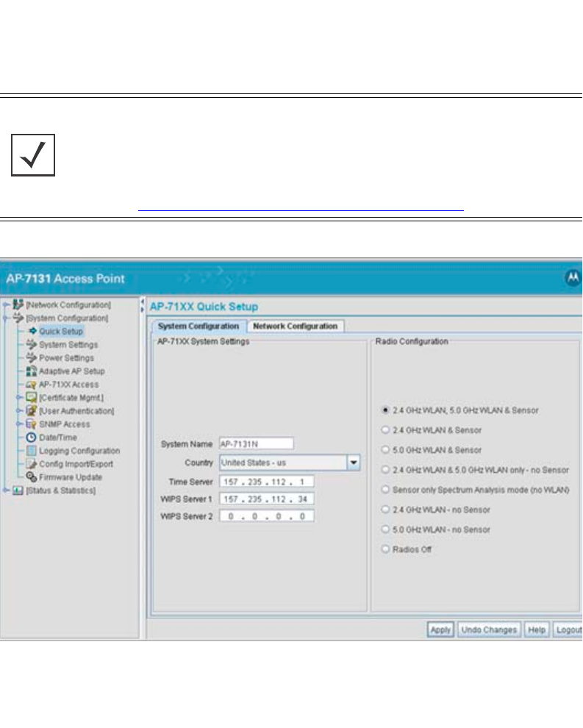Select 5.0 GHz WLAN & Sensor radio option
Image resolution: width=583 pixels, height=728 pixels.
[385, 450]
